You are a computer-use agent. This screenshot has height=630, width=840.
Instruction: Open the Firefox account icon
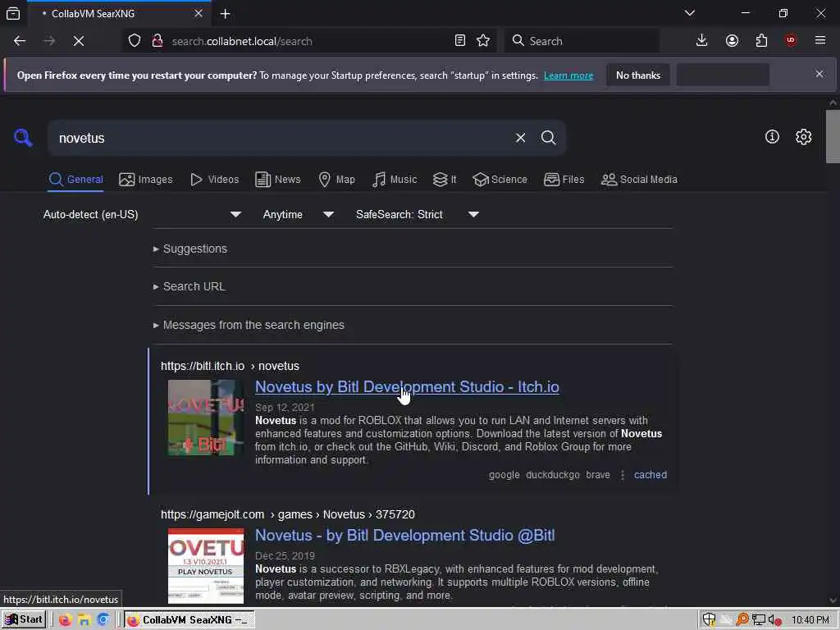732,41
